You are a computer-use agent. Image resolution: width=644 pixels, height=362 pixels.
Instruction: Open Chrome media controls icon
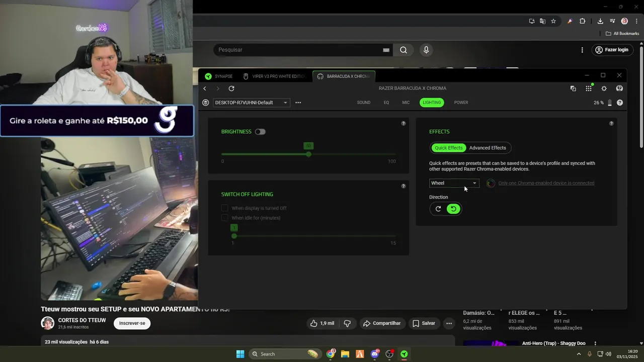(612, 21)
